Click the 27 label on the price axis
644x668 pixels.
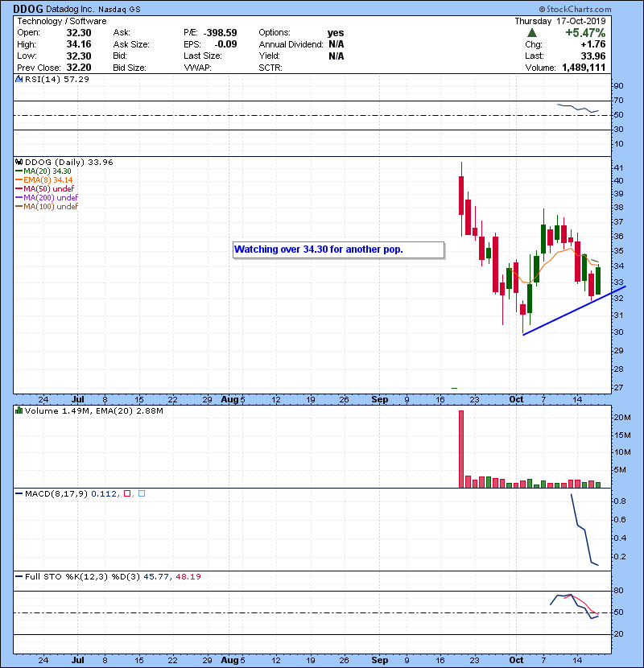618,387
